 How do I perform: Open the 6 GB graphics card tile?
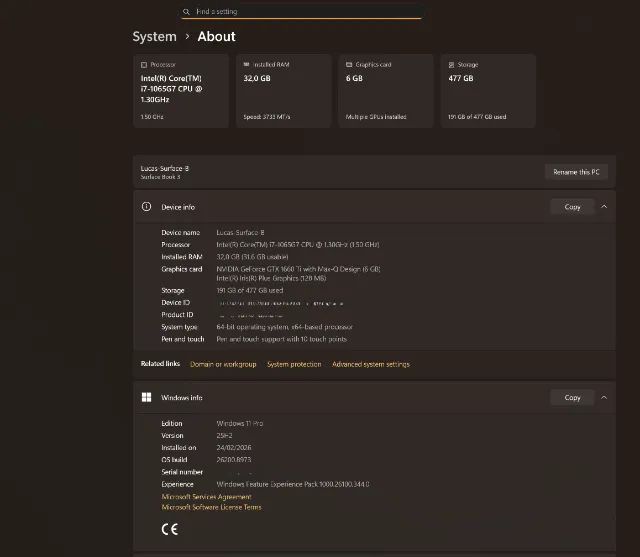click(386, 91)
